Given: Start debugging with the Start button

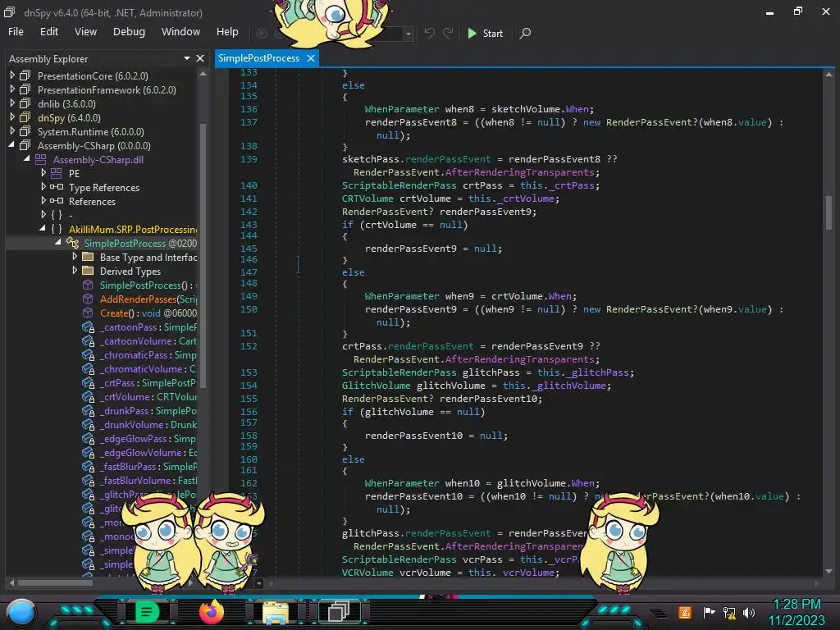Looking at the screenshot, I should (x=486, y=33).
